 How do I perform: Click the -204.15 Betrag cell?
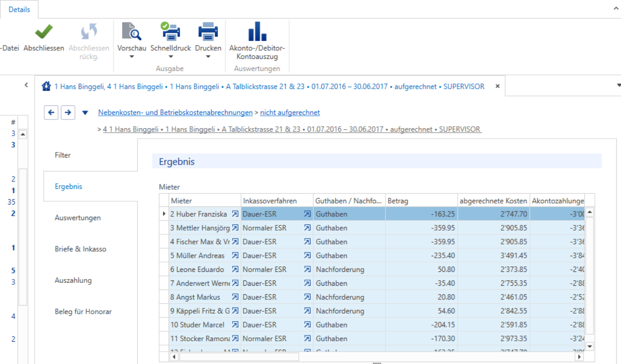pyautogui.click(x=421, y=325)
